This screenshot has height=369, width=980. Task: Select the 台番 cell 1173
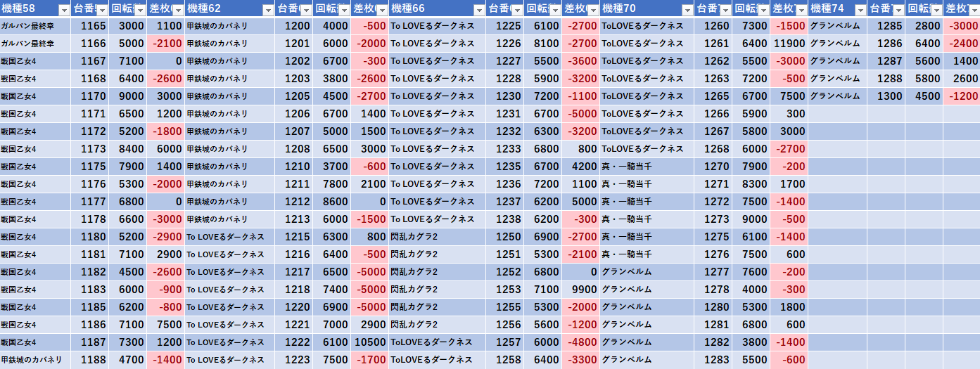(90, 149)
